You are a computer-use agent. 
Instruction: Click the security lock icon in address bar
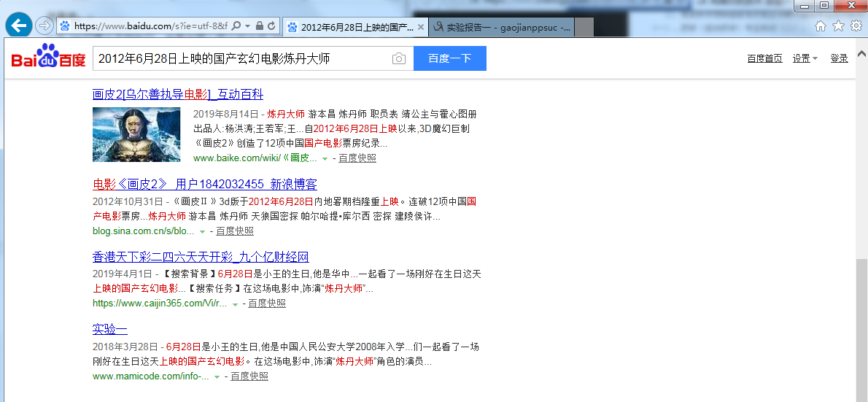(259, 26)
